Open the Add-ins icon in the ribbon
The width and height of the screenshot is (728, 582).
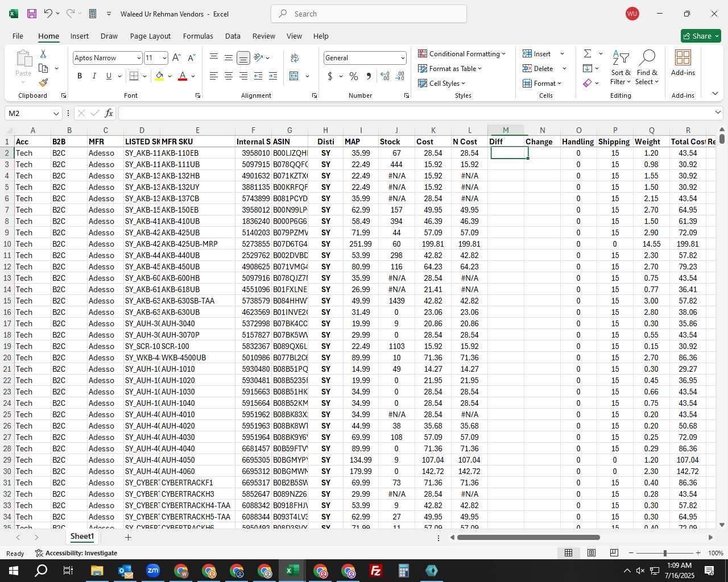pos(682,63)
